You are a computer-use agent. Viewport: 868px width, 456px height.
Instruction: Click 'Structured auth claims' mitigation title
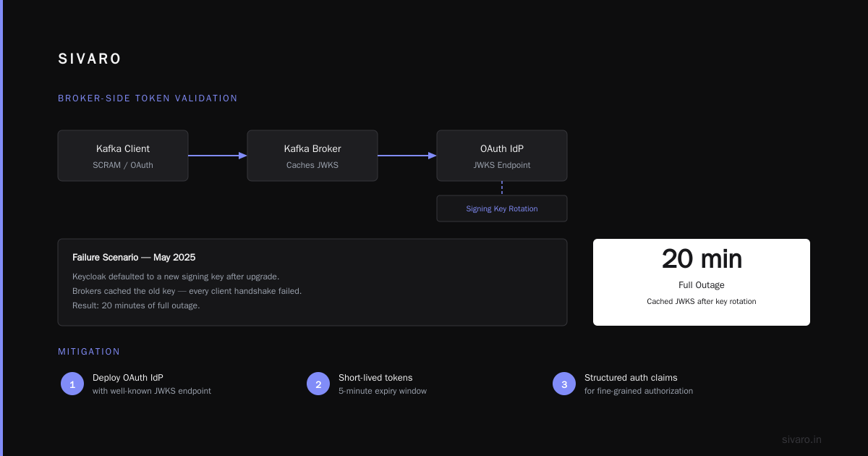point(631,378)
